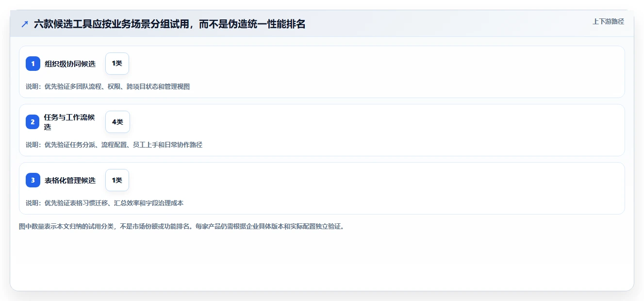This screenshot has width=644, height=301.
Task: Click the description about 任务分派、流程配置
Action: 114,145
